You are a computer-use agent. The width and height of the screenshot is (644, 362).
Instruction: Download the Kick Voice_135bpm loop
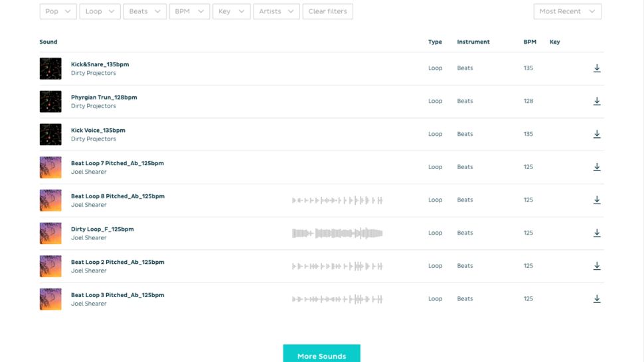tap(596, 134)
